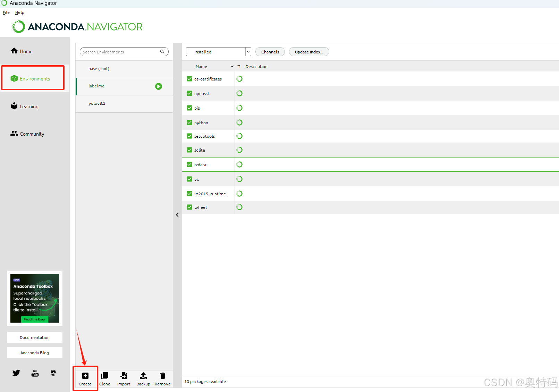
Task: Toggle the sqlite package checkbox
Action: pos(189,150)
